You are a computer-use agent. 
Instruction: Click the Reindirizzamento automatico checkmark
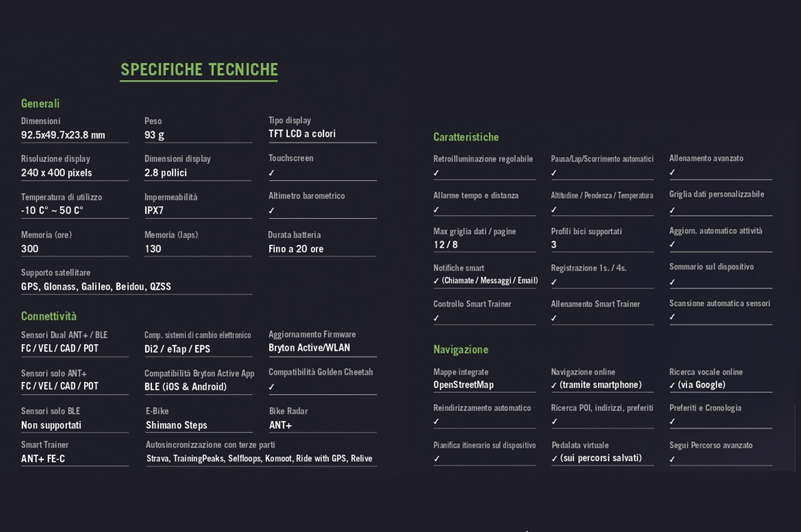click(436, 422)
